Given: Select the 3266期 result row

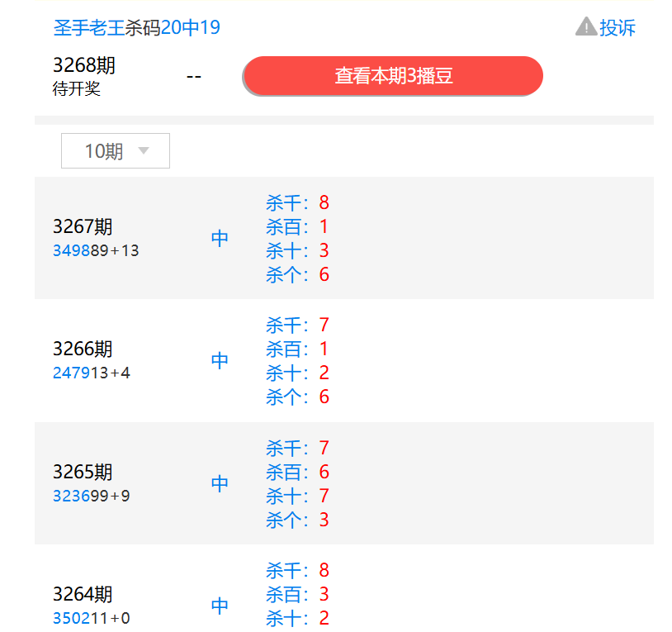Looking at the screenshot, I should [343, 360].
